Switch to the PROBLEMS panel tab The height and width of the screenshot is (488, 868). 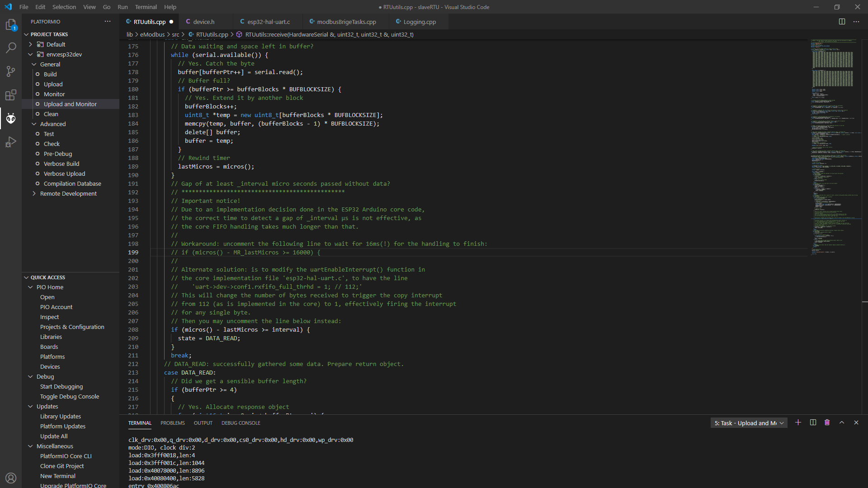point(172,423)
